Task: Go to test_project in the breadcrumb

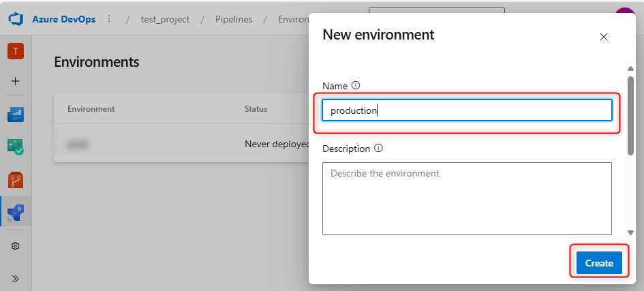Action: pyautogui.click(x=165, y=19)
